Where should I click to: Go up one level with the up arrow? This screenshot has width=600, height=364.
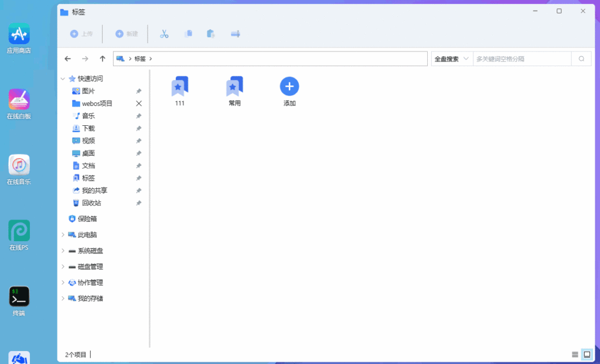103,59
